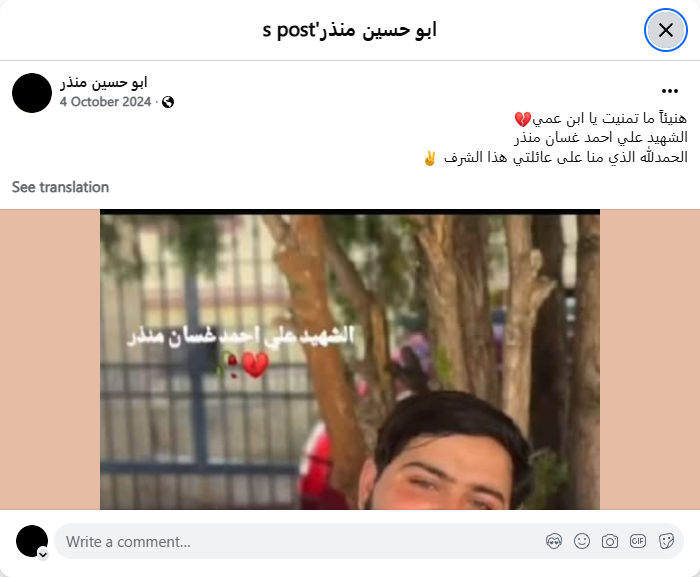
Task: Open the three-dot post options menu
Action: [x=670, y=91]
